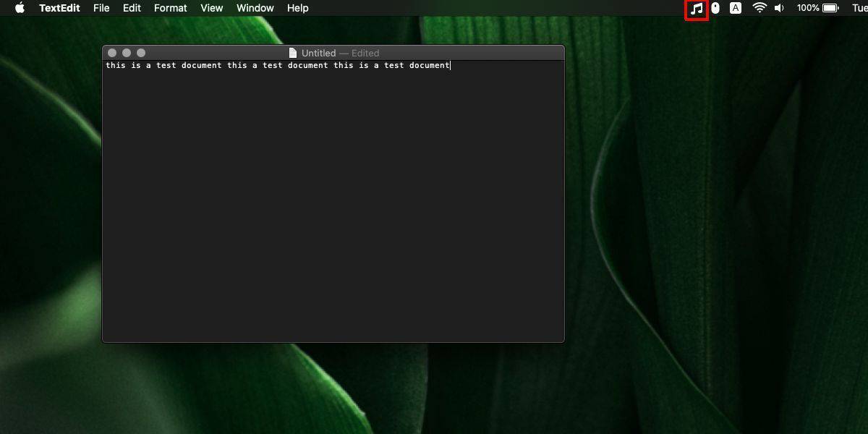The width and height of the screenshot is (868, 434).
Task: Open the Wi-Fi status menu
Action: [759, 8]
